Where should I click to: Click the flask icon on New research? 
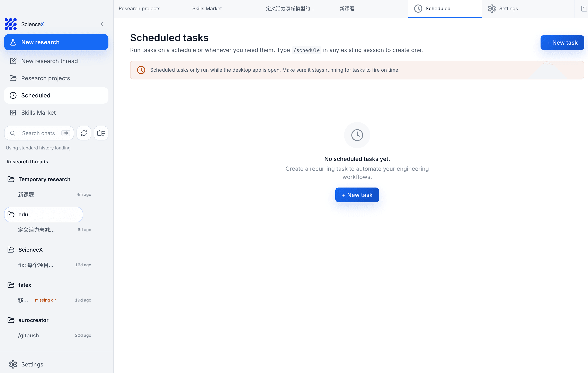click(13, 42)
